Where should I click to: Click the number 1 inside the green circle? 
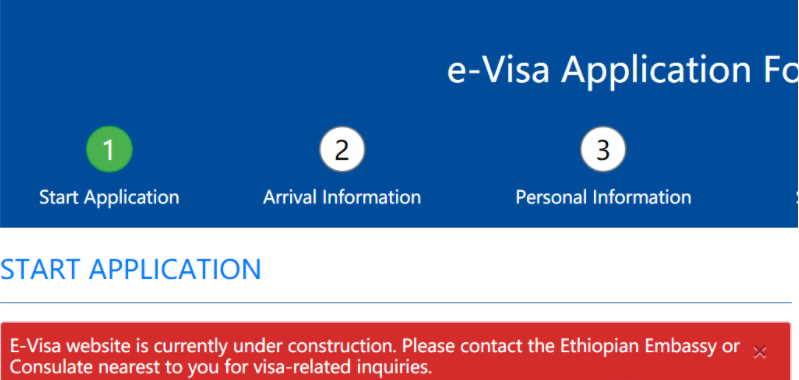(109, 150)
